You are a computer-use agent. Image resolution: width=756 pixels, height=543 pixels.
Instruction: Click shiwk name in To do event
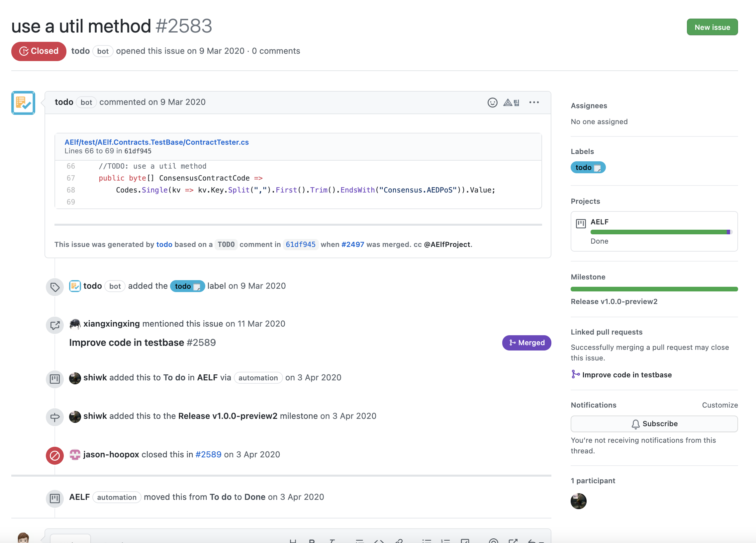click(x=95, y=377)
